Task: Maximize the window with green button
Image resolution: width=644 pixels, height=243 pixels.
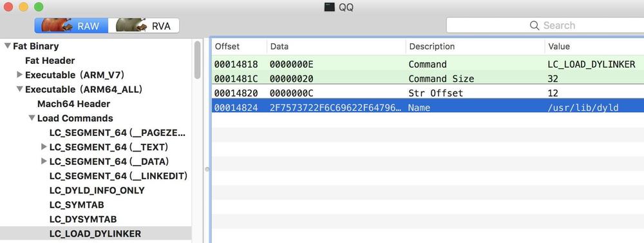Action: point(39,7)
